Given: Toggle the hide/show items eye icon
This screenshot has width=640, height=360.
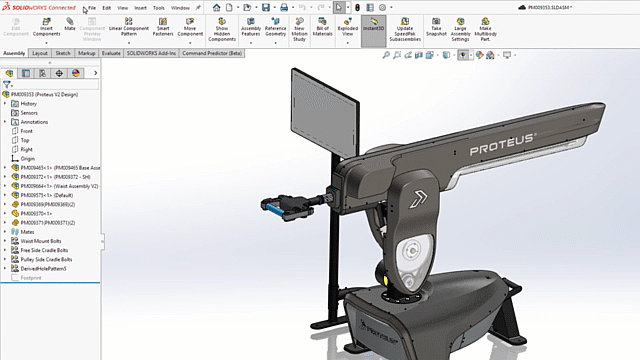Looking at the screenshot, I should coord(462,55).
